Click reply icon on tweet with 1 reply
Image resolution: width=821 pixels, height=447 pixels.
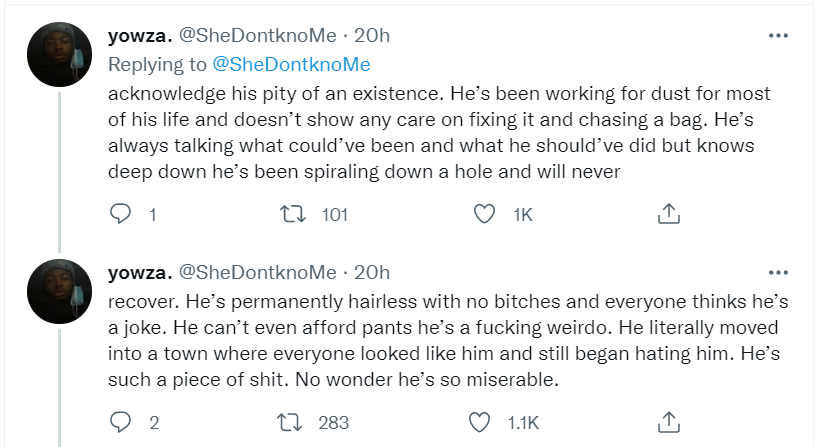[121, 213]
